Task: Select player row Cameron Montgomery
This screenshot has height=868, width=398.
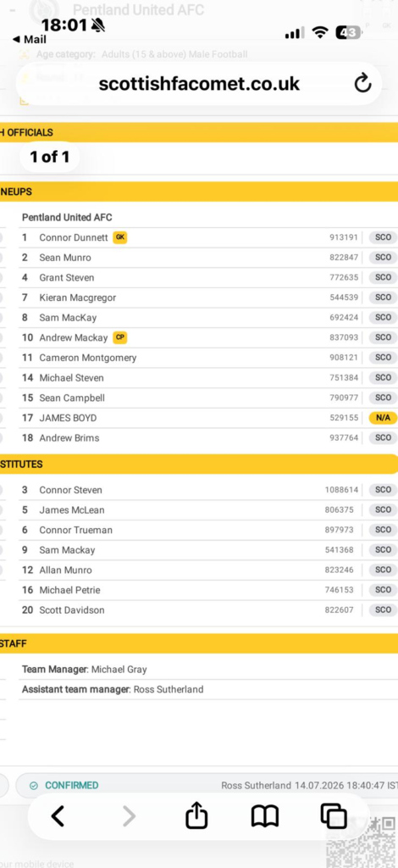Action: 208,358
